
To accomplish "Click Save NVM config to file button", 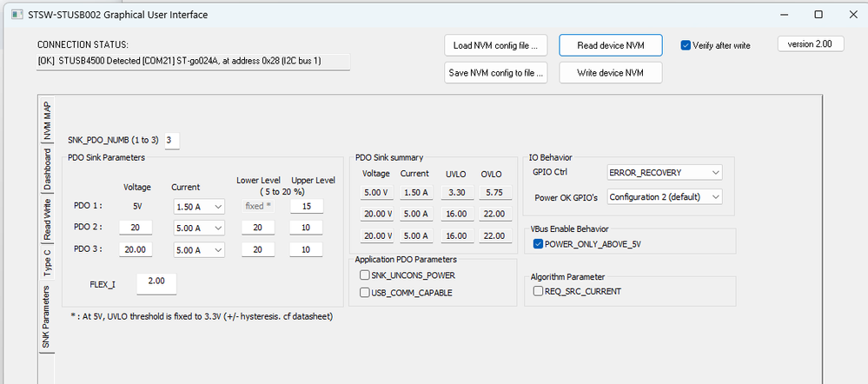I will 496,73.
